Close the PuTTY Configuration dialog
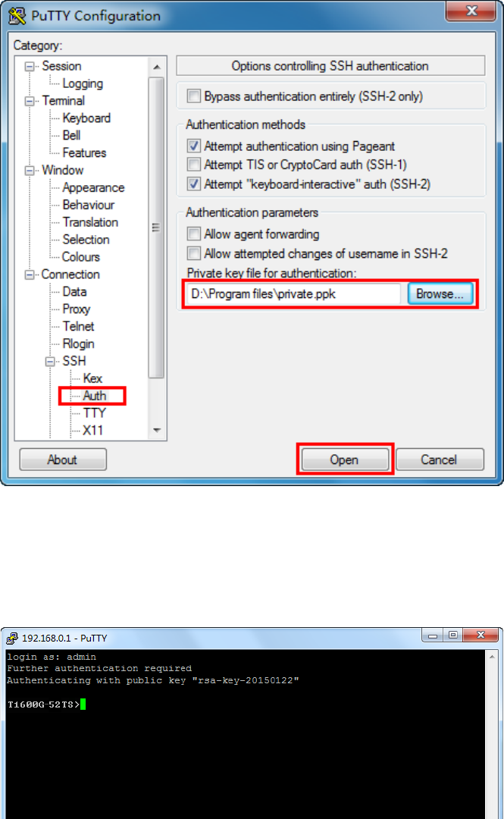Screen dimensions: 504x819 coord(471,11)
